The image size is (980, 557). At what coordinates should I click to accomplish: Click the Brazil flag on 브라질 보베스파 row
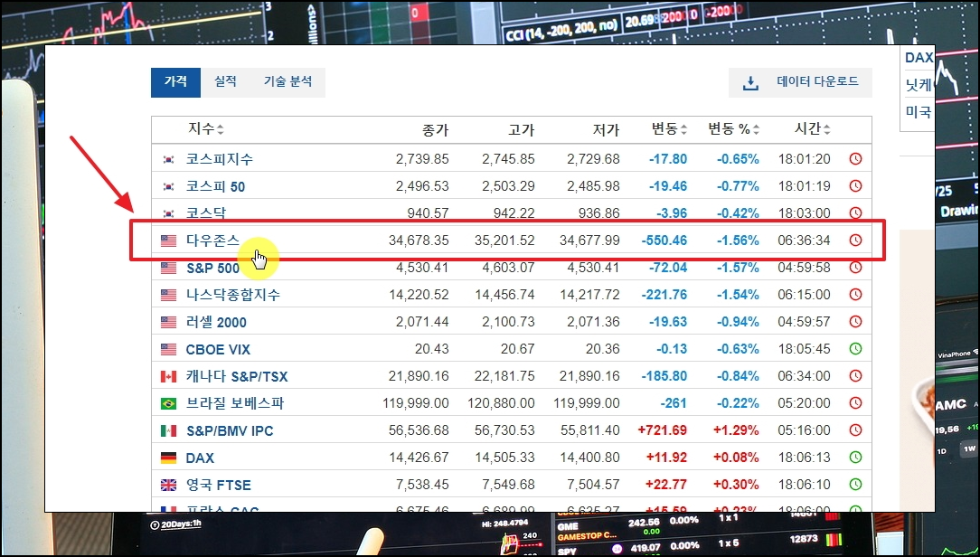(168, 404)
